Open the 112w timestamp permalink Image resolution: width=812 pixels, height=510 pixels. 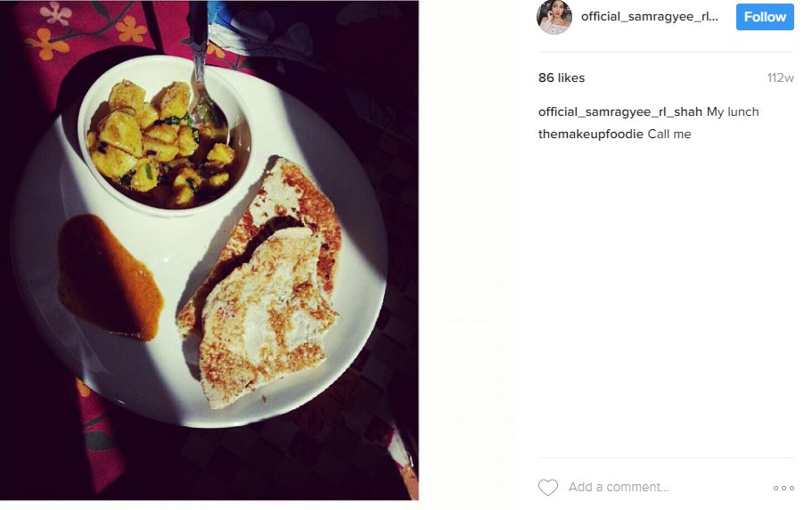point(781,78)
